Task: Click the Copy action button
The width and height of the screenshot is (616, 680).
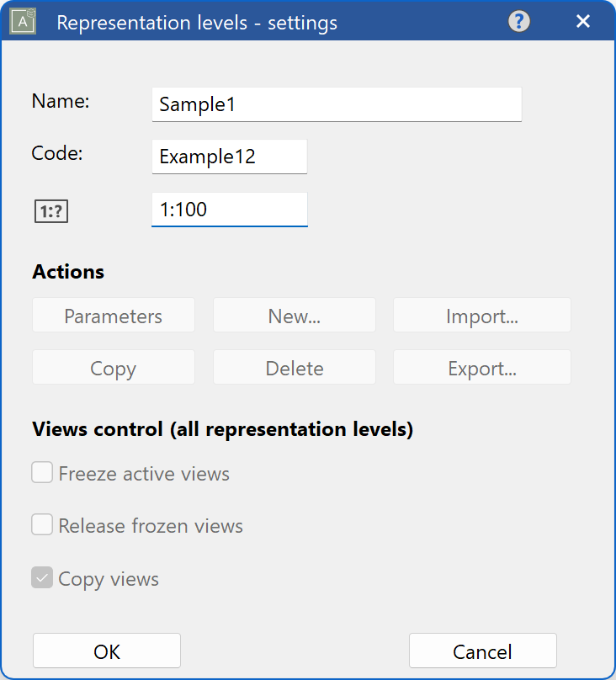Action: point(113,367)
